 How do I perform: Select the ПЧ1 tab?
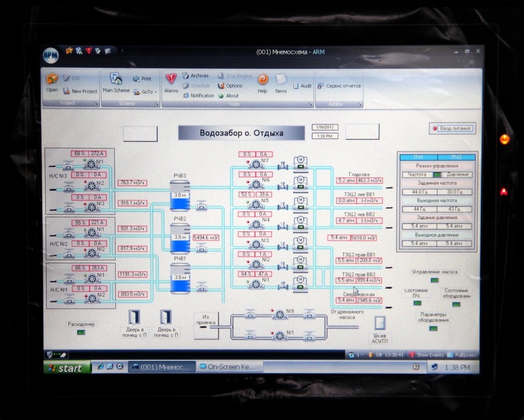418,157
